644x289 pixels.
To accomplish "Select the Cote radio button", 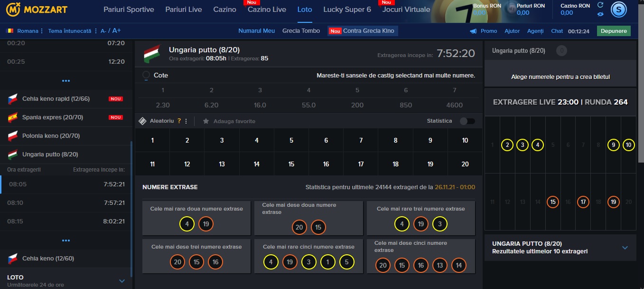I will tap(146, 75).
